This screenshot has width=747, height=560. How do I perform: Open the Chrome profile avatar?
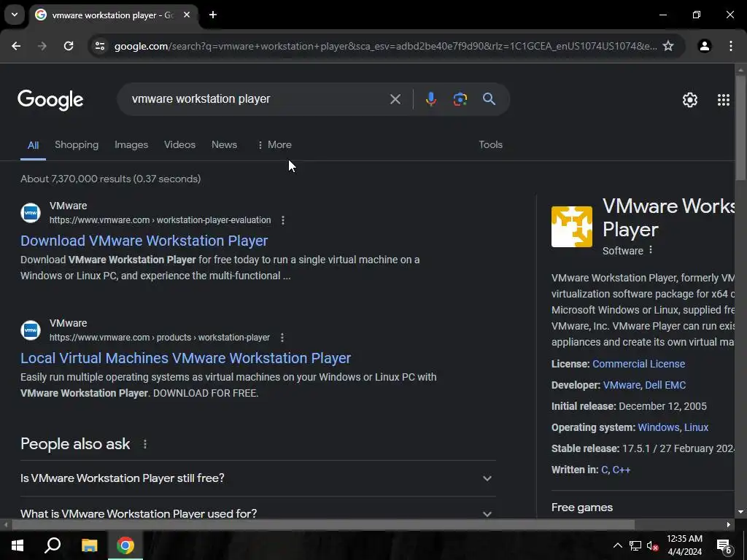(705, 46)
